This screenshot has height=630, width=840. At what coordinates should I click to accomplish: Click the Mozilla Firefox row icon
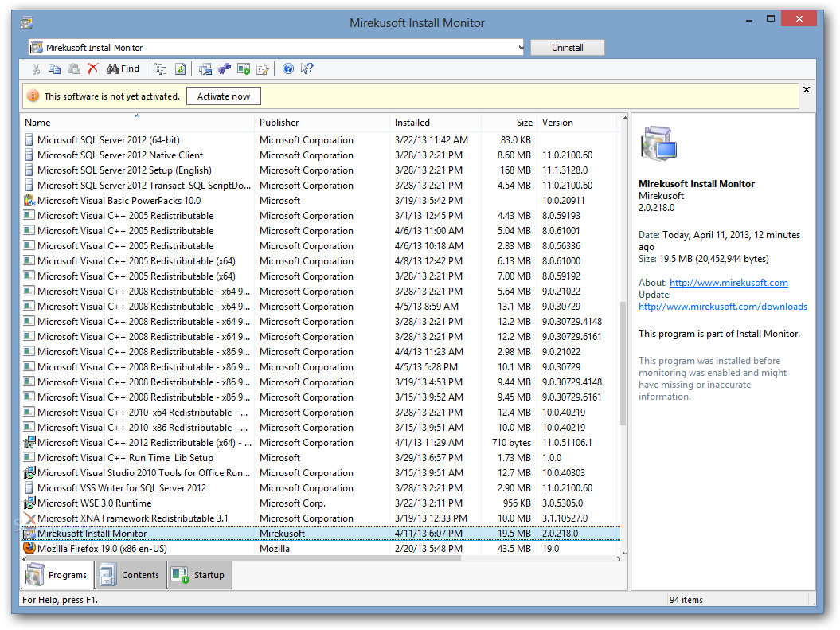[29, 548]
